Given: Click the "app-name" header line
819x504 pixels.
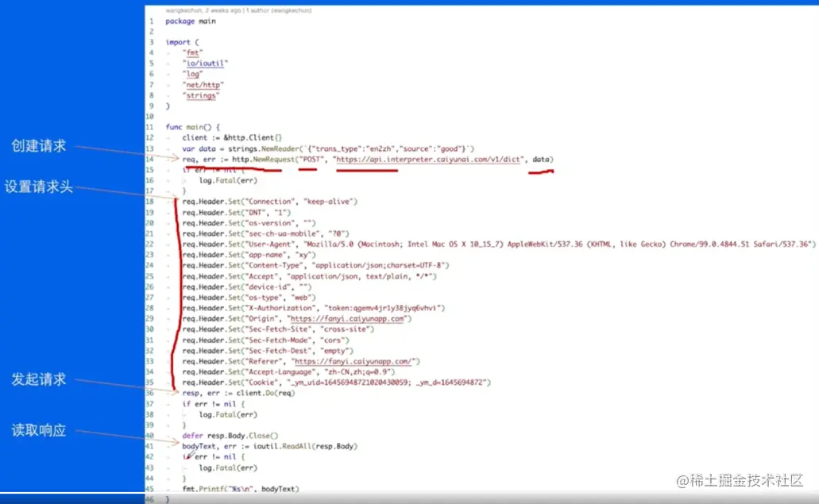Looking at the screenshot, I should pos(249,255).
